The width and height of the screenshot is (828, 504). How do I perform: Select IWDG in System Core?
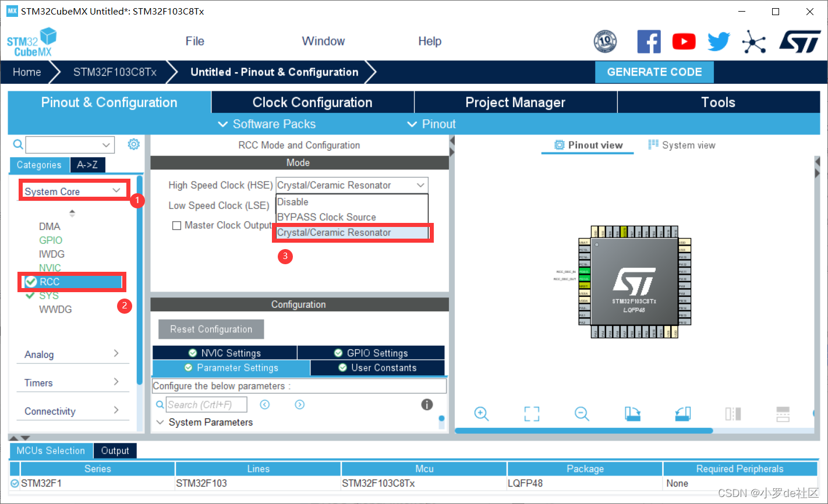click(52, 254)
